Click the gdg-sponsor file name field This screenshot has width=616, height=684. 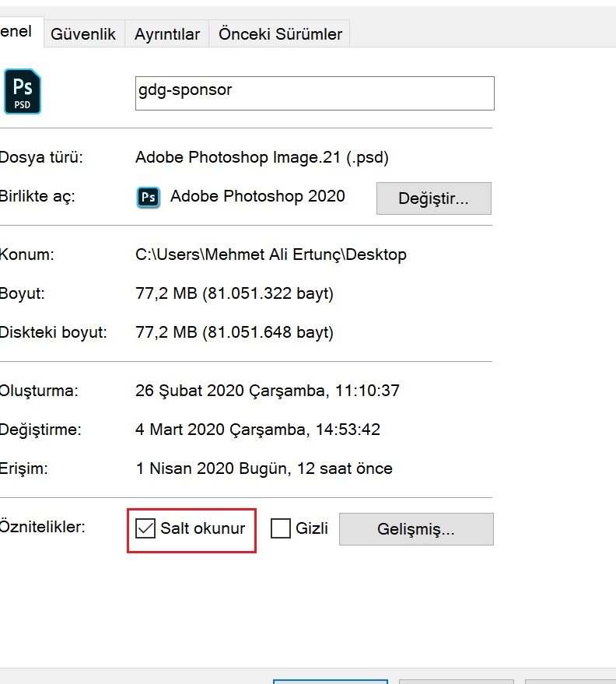coord(314,93)
